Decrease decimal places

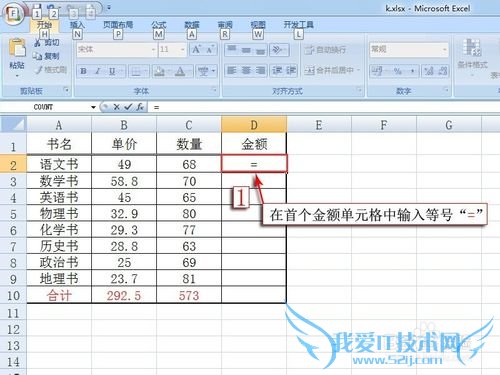[x=442, y=71]
